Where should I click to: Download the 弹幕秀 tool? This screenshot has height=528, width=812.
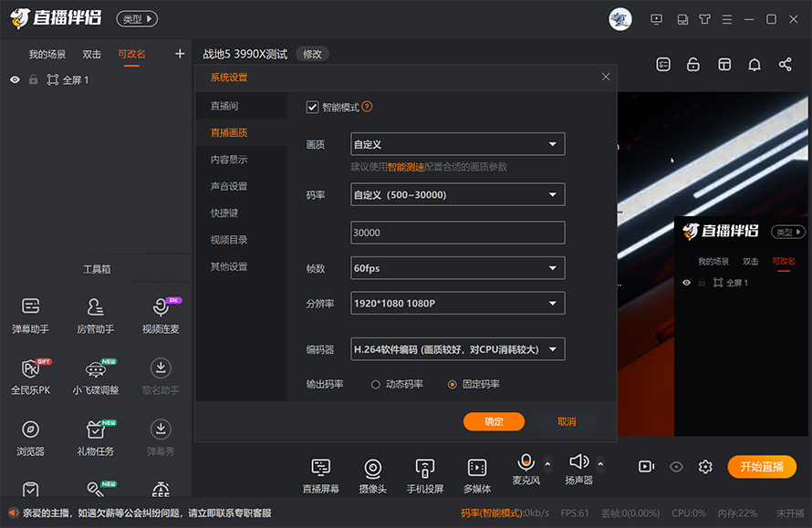(x=161, y=438)
